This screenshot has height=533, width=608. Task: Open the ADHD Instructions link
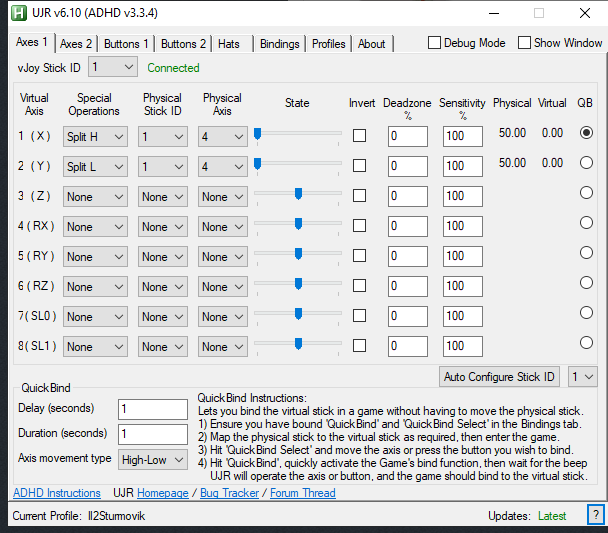coord(57,493)
